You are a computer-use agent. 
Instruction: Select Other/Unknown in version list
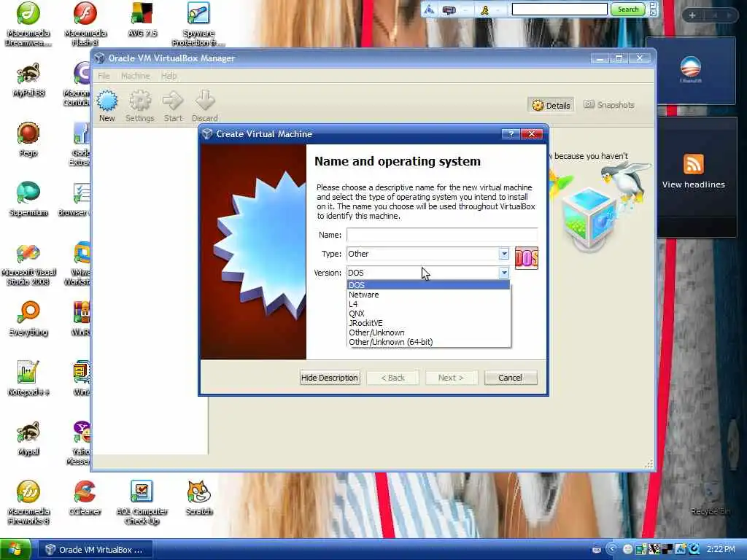click(x=428, y=332)
